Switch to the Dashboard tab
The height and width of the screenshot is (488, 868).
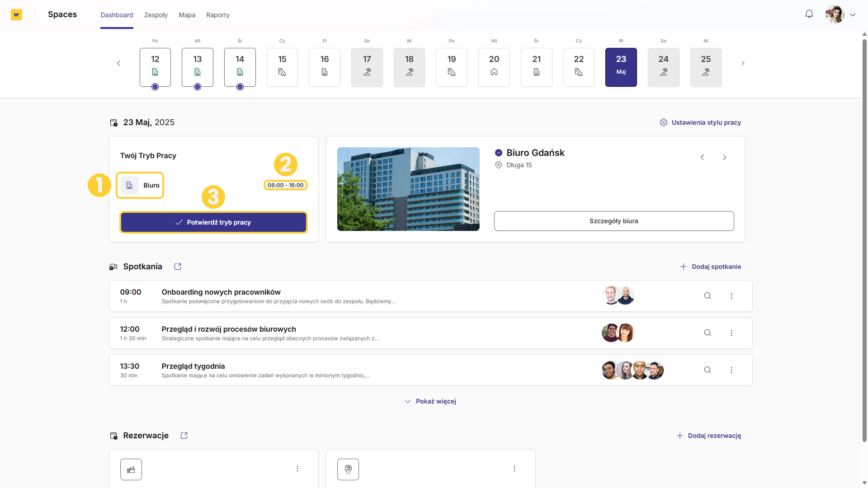117,15
